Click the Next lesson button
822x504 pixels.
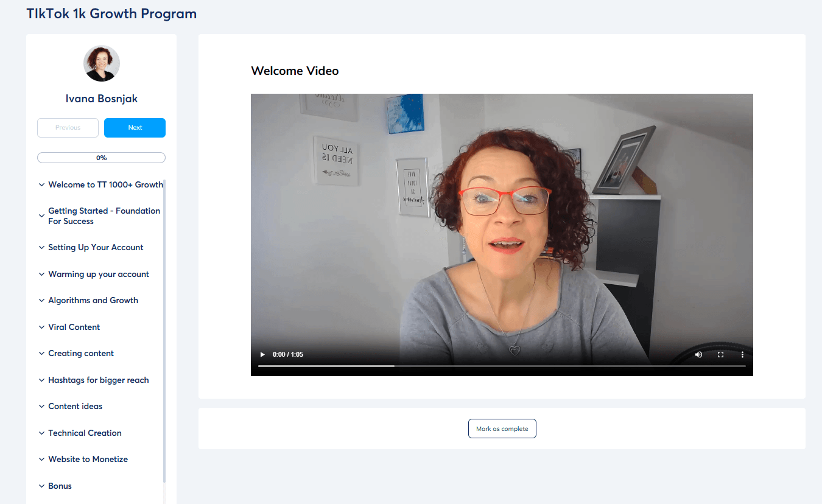tap(135, 128)
